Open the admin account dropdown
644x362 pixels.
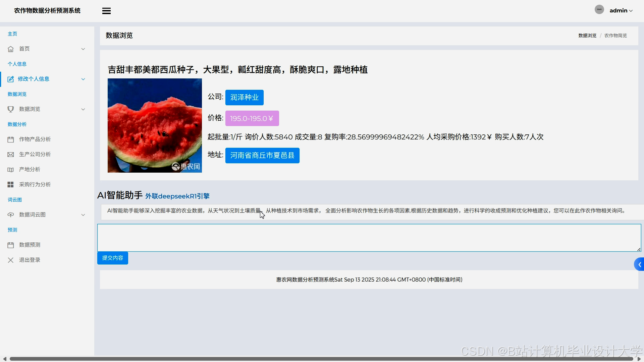[x=621, y=10]
